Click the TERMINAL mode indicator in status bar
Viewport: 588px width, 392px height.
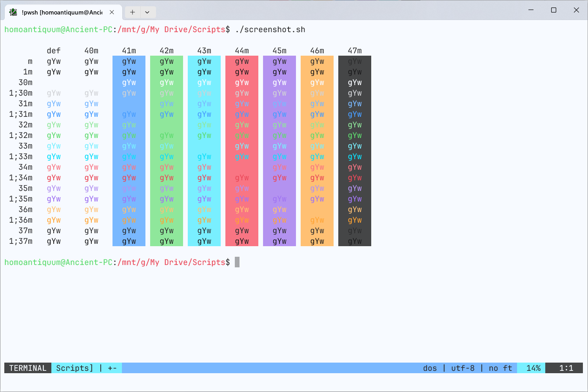28,368
